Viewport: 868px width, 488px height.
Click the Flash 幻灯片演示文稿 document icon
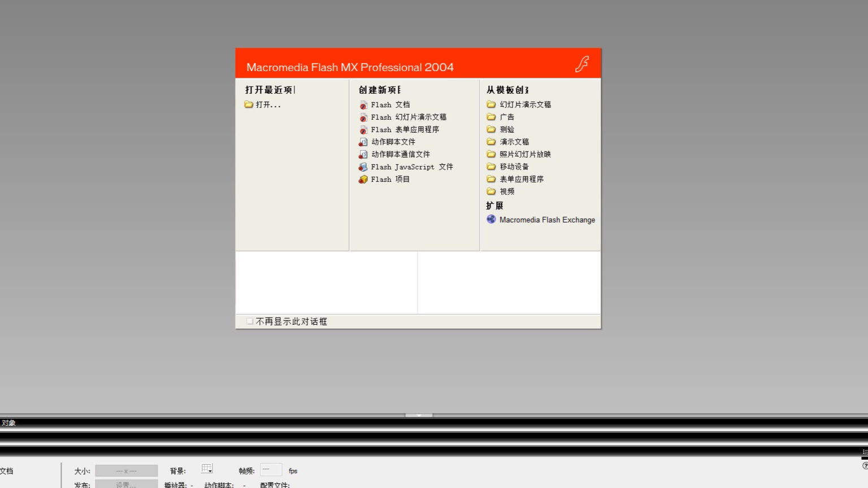pos(363,117)
